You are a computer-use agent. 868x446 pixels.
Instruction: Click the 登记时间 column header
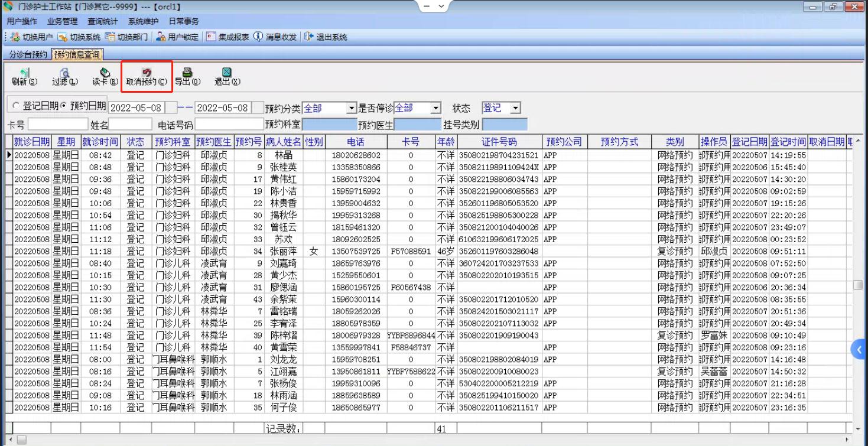coord(788,142)
